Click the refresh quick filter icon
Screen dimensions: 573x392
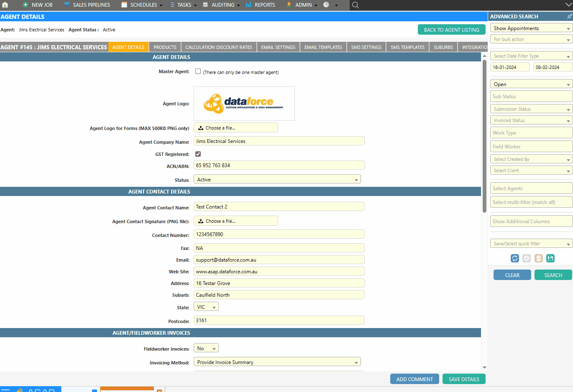click(515, 258)
